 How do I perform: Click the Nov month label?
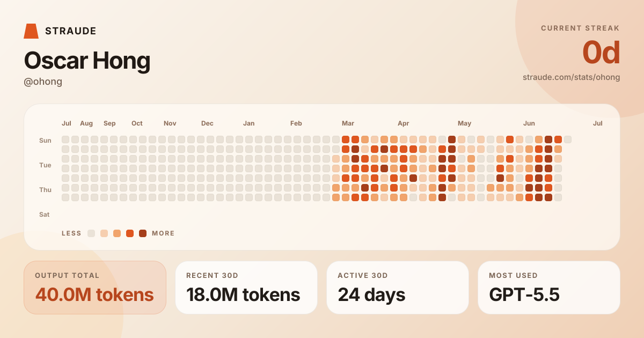tap(170, 123)
